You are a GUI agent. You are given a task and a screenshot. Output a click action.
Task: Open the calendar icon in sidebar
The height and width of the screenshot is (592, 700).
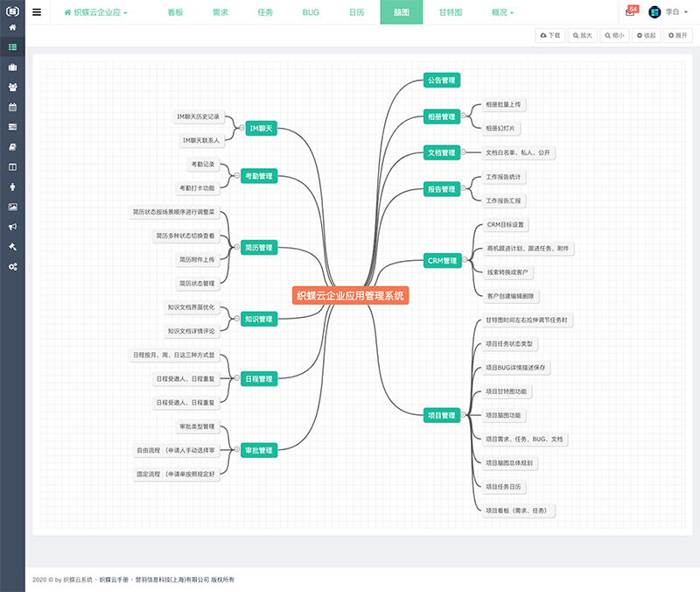click(x=12, y=107)
